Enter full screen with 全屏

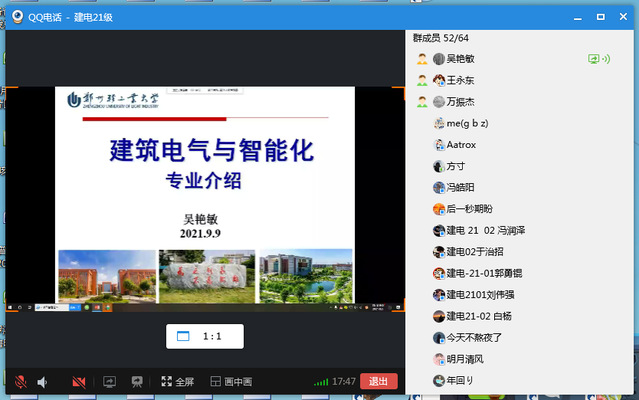click(x=177, y=381)
